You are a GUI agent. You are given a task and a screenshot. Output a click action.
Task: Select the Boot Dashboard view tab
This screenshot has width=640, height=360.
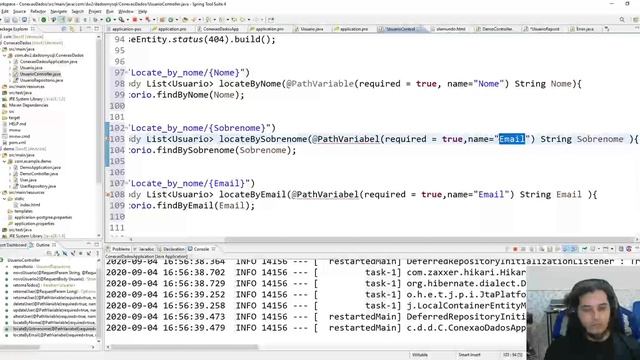coord(13,245)
